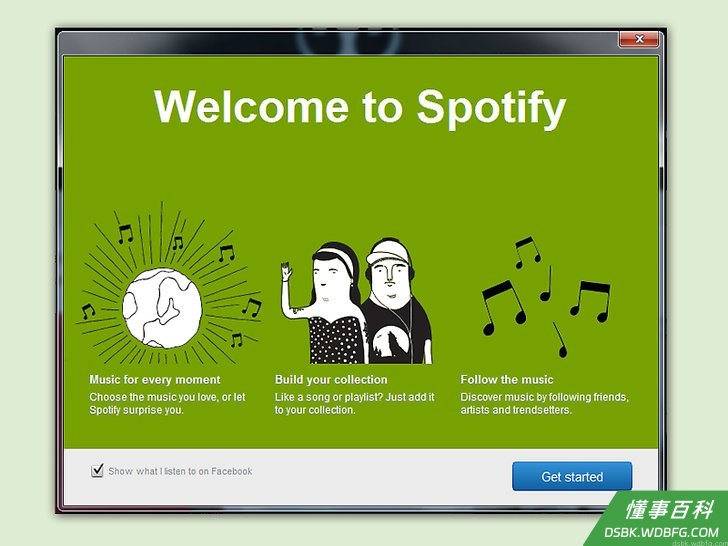Click 'Discover music by following friends' description
Screen dimensions: 728x546
pos(545,403)
